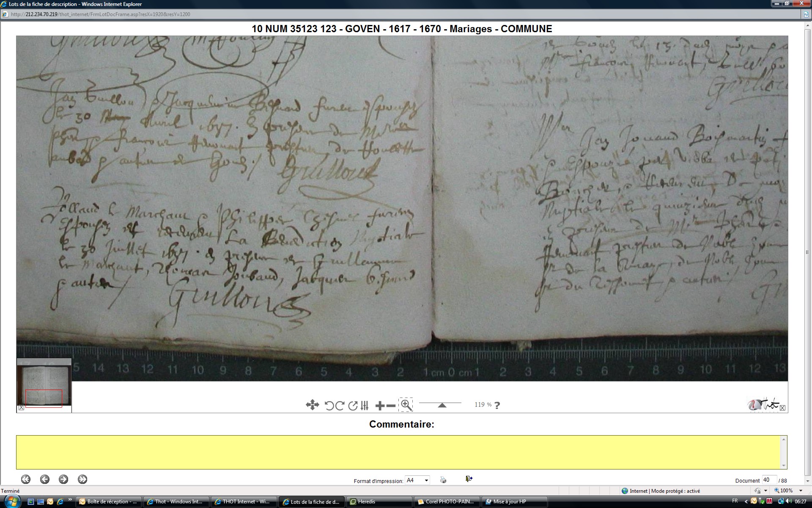Open the help question mark
The image size is (812, 508).
pos(497,405)
